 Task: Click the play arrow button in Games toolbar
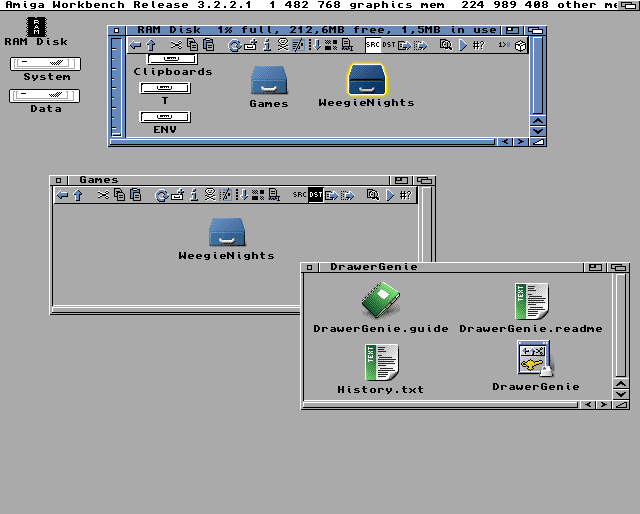click(x=390, y=195)
